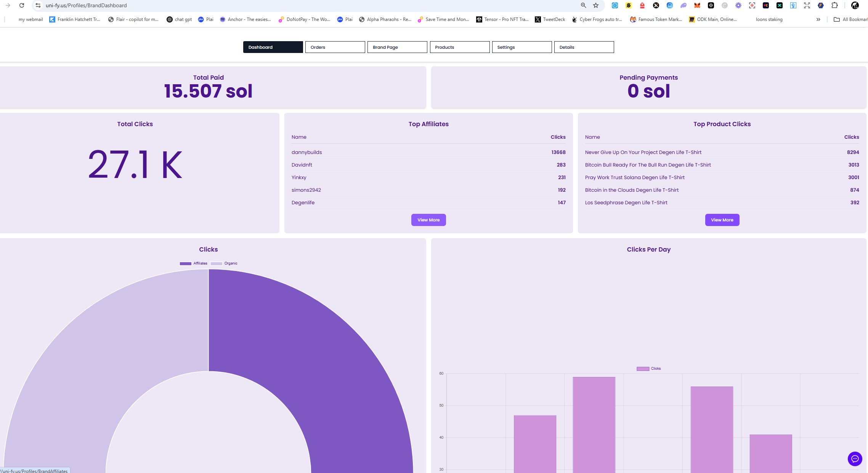Viewport: 868px width, 473px height.
Task: Open the Extensions puzzle piece menu
Action: tap(834, 5)
